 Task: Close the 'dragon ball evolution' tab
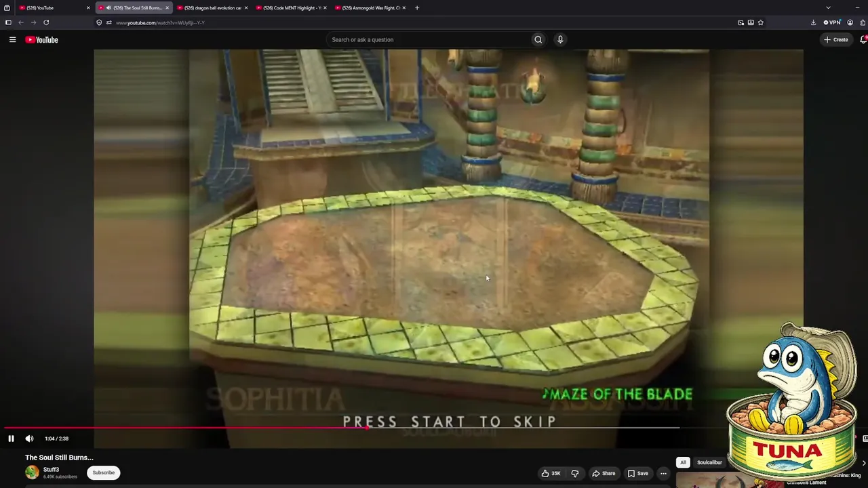(x=245, y=7)
